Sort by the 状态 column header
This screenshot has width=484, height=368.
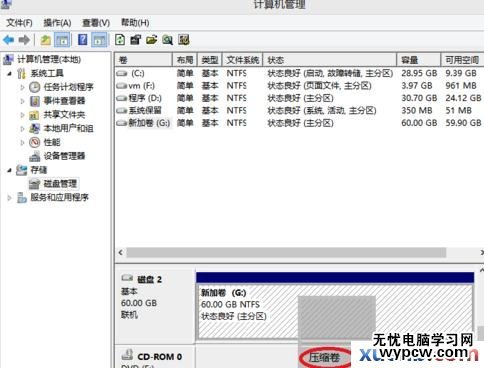(330, 60)
